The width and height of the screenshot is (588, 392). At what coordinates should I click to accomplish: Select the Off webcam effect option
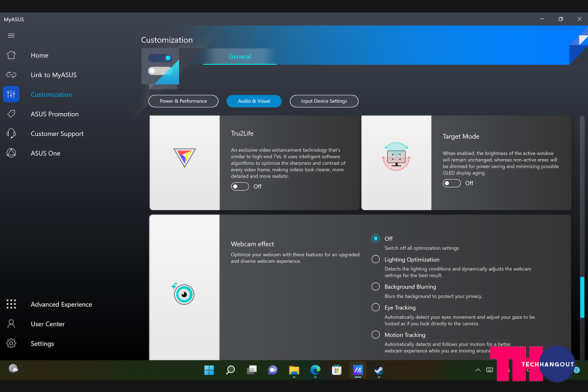click(375, 239)
